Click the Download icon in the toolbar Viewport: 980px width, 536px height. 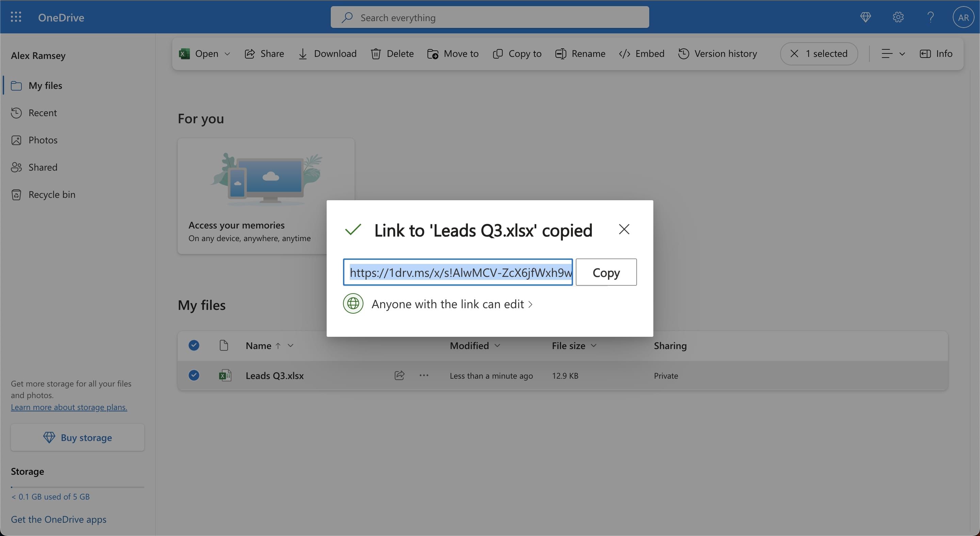303,54
